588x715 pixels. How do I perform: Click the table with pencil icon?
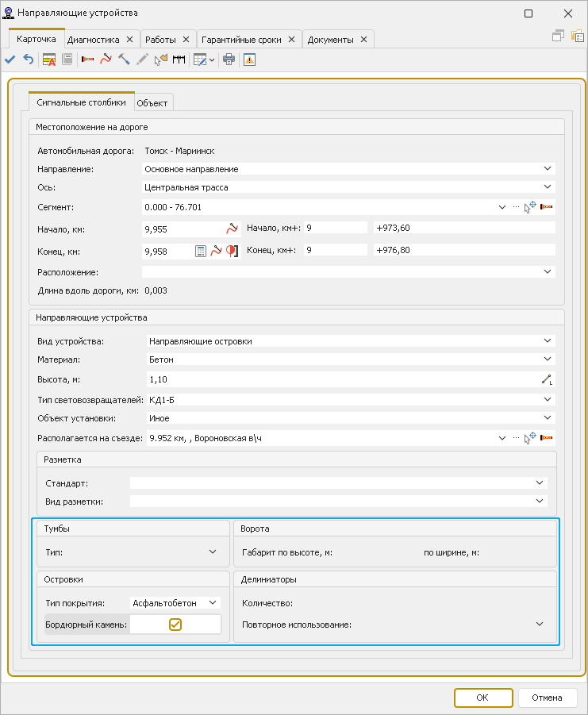point(200,60)
